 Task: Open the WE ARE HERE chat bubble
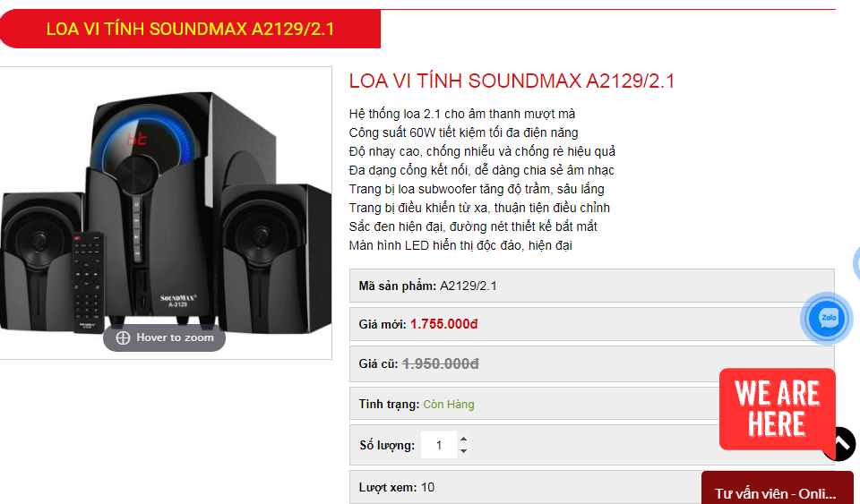(x=778, y=409)
